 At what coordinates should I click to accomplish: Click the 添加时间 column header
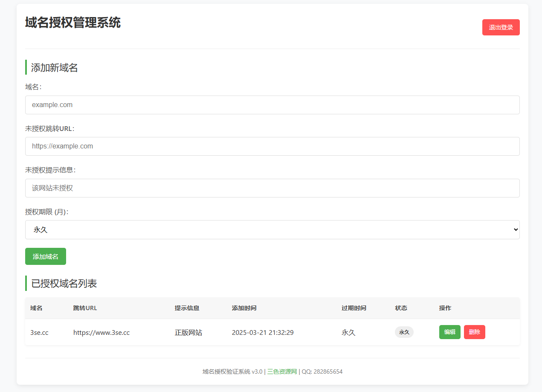[x=244, y=308]
